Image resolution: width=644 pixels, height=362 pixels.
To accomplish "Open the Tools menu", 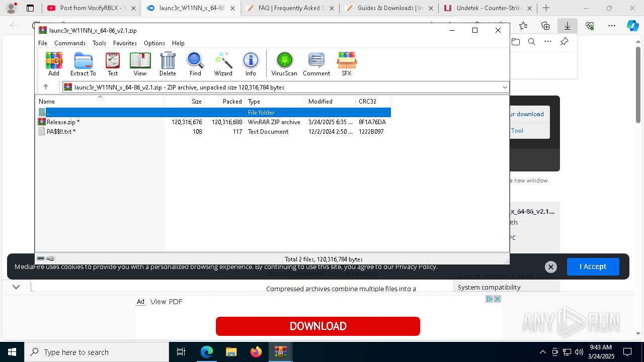I will coord(99,43).
